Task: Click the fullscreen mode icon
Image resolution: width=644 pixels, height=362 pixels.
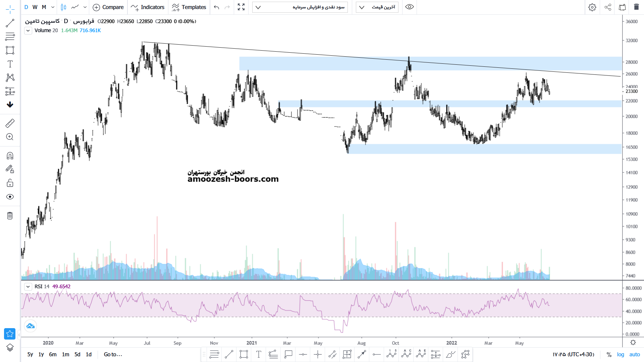Action: pyautogui.click(x=241, y=7)
